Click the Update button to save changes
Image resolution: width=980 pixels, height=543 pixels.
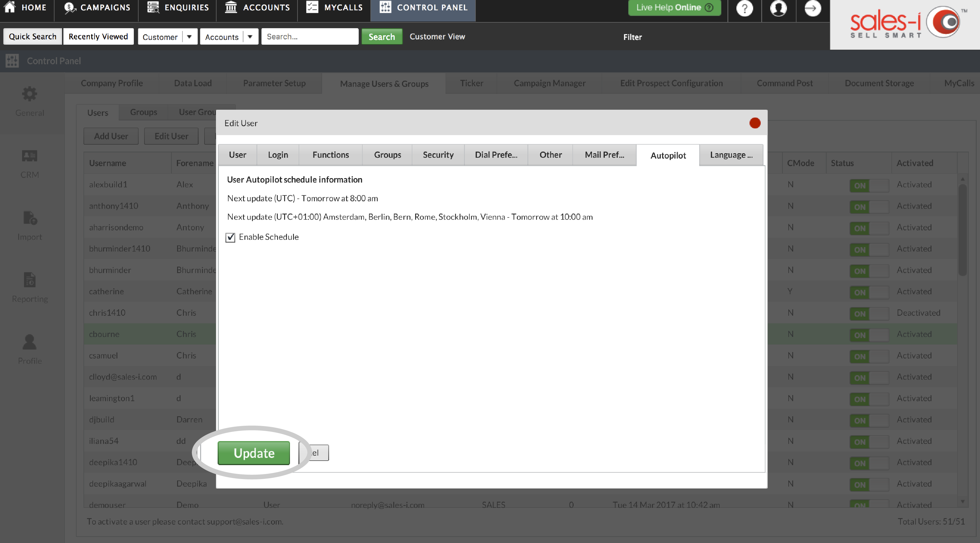(x=254, y=453)
